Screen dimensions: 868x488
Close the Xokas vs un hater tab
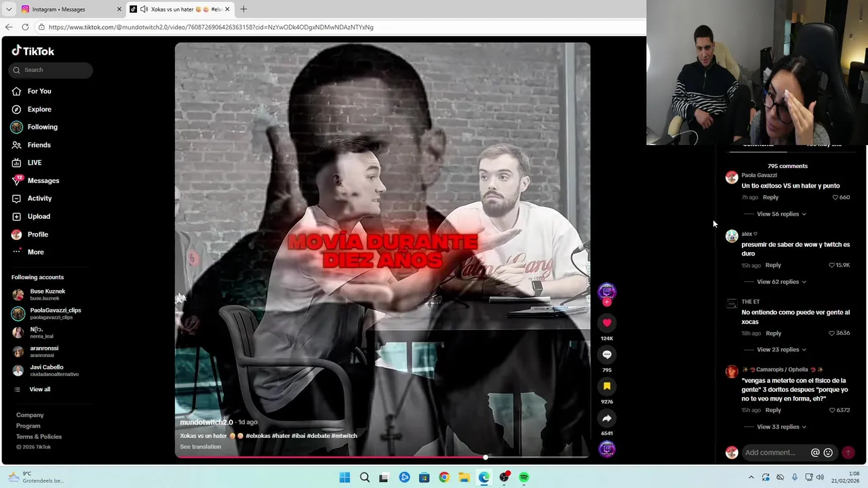[227, 9]
